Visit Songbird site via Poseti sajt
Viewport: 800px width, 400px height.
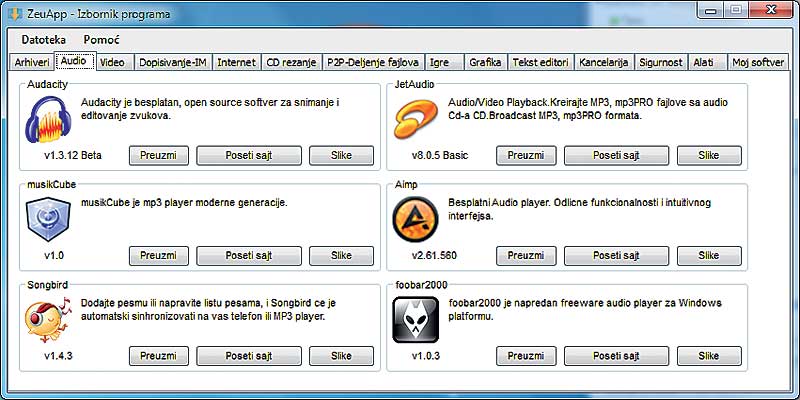click(249, 356)
